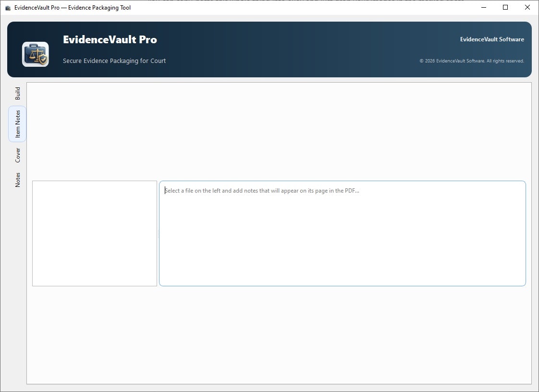Click the Secure Evidence Packaging subtitle
Screen dimensions: 539x392
click(x=114, y=61)
